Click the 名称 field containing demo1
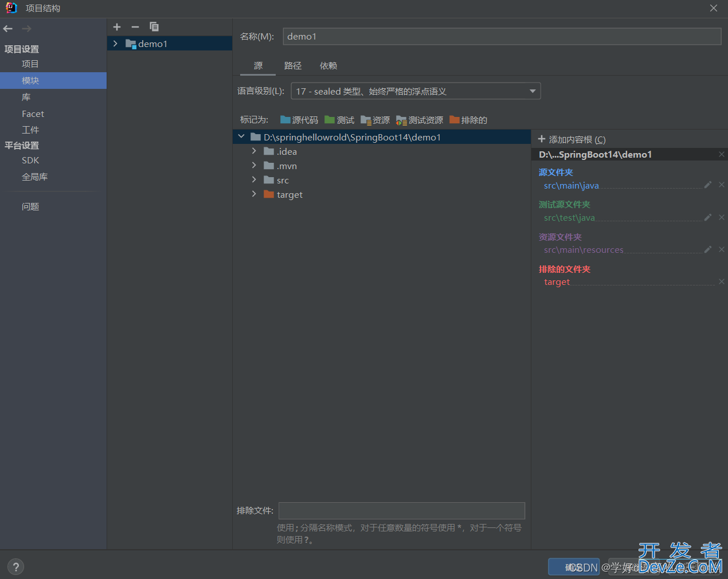728x579 pixels. click(502, 36)
